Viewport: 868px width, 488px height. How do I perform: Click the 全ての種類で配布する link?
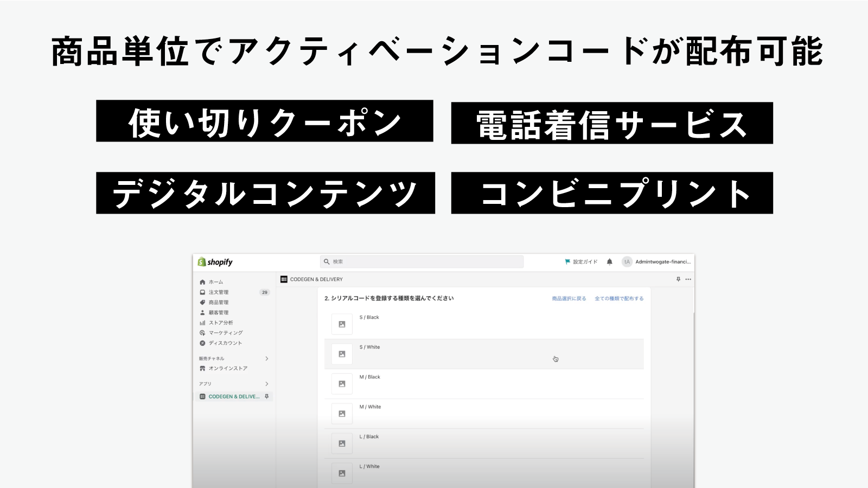[x=620, y=298]
